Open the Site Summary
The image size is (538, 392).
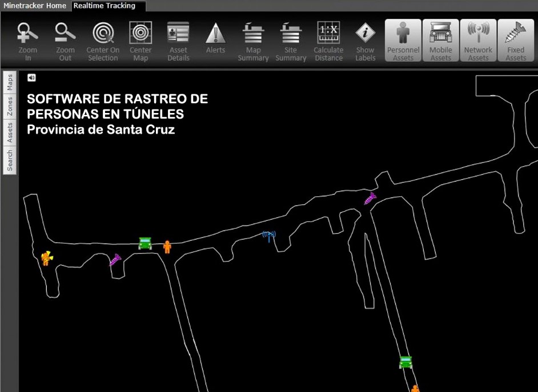pos(291,42)
